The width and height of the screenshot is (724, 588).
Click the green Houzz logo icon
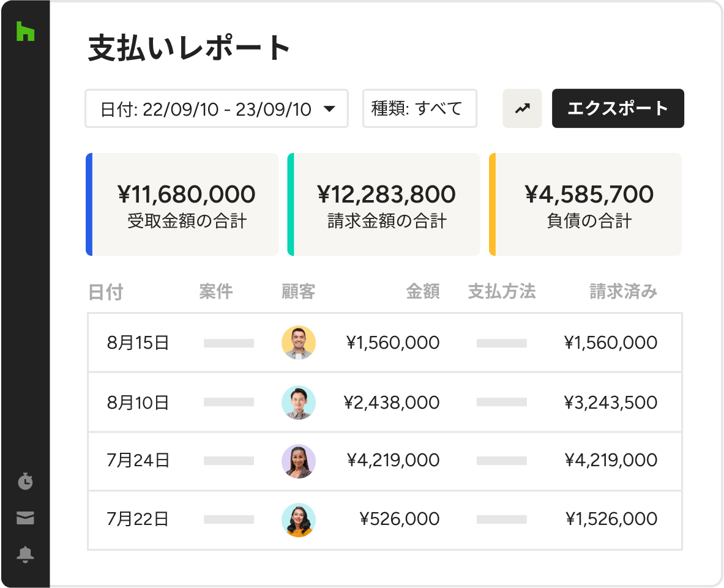pyautogui.click(x=25, y=31)
